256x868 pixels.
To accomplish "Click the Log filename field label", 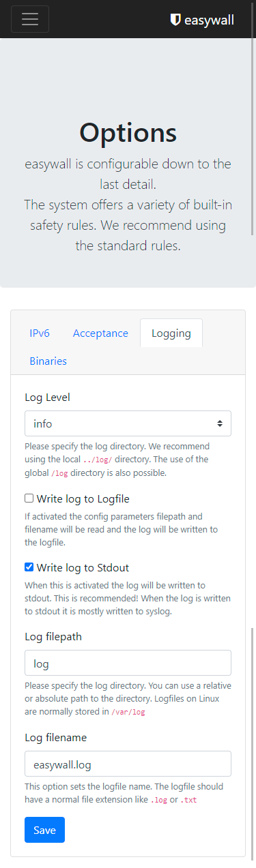I will coord(55,737).
